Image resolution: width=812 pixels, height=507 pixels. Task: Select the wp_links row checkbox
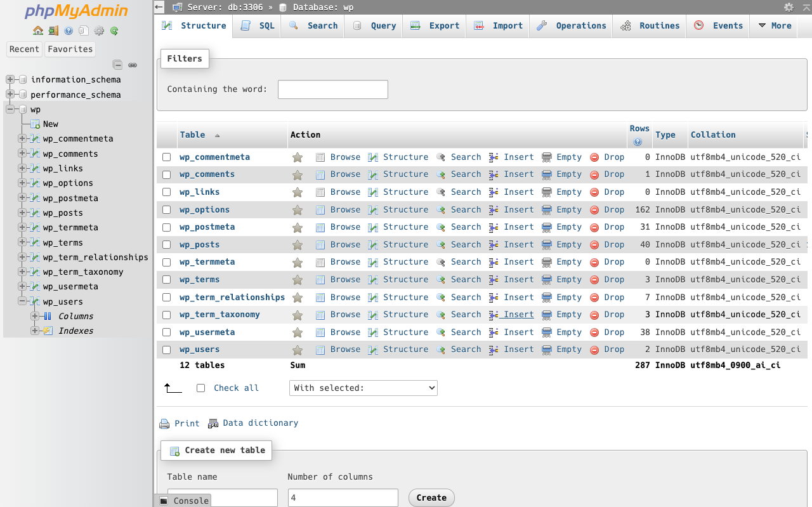167,192
